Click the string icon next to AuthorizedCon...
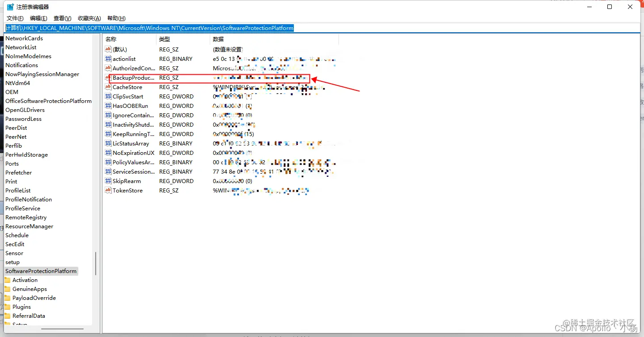This screenshot has height=337, width=644. (108, 68)
